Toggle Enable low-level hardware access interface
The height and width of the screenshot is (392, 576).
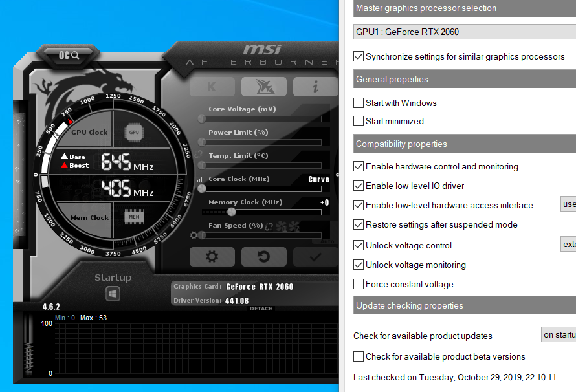click(x=359, y=205)
